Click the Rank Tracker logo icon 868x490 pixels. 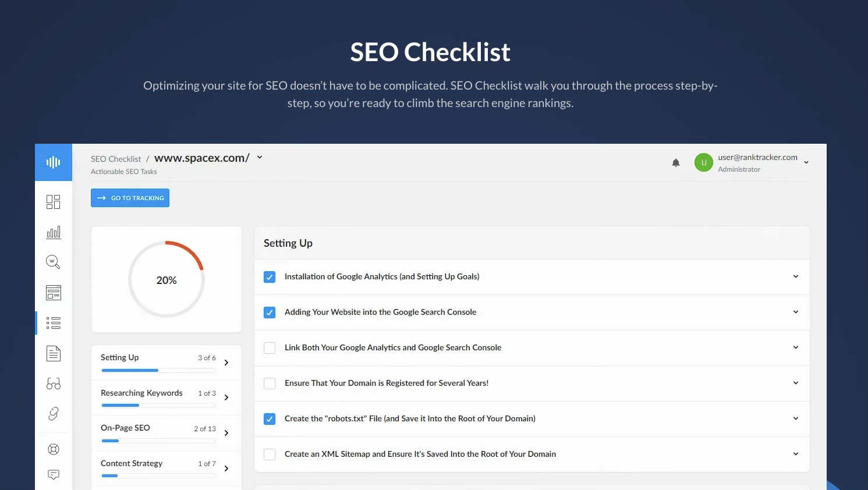(54, 162)
